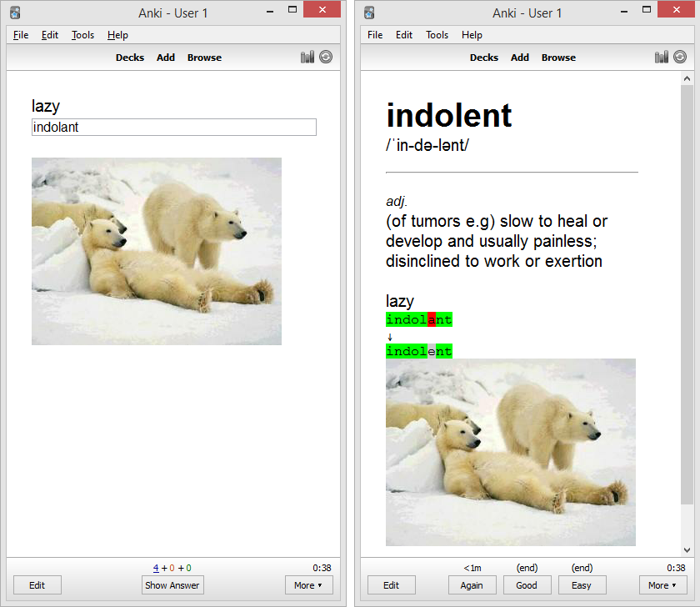
Task: Click answer field containing "indolant"
Action: point(173,127)
